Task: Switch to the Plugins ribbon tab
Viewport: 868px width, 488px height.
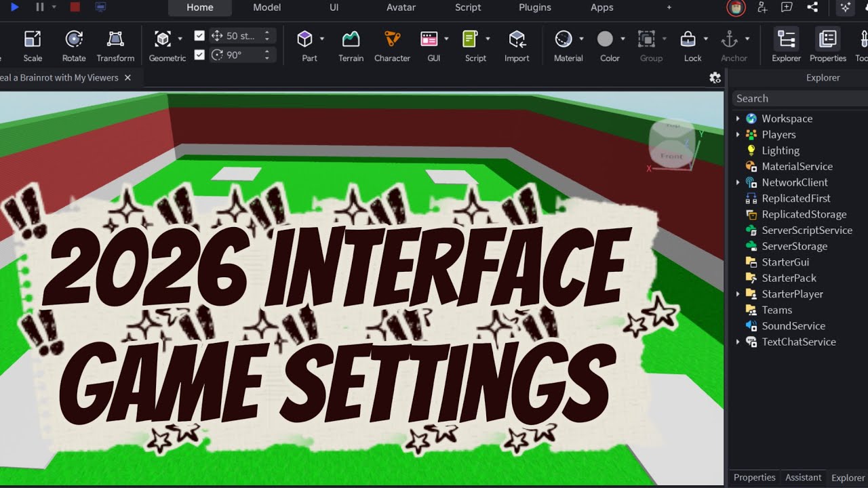Action: (535, 7)
